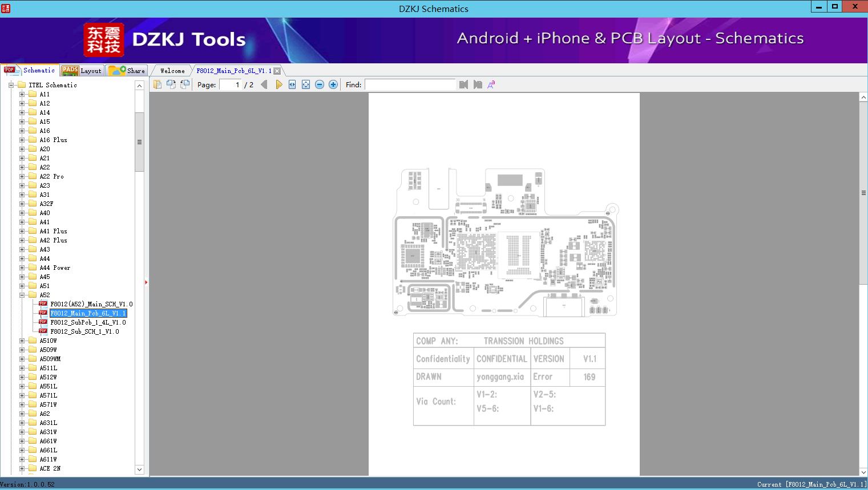Close the F8012_Main_Pcb_6L_V1.1 tab
Image resolution: width=868 pixels, height=490 pixels.
(277, 71)
